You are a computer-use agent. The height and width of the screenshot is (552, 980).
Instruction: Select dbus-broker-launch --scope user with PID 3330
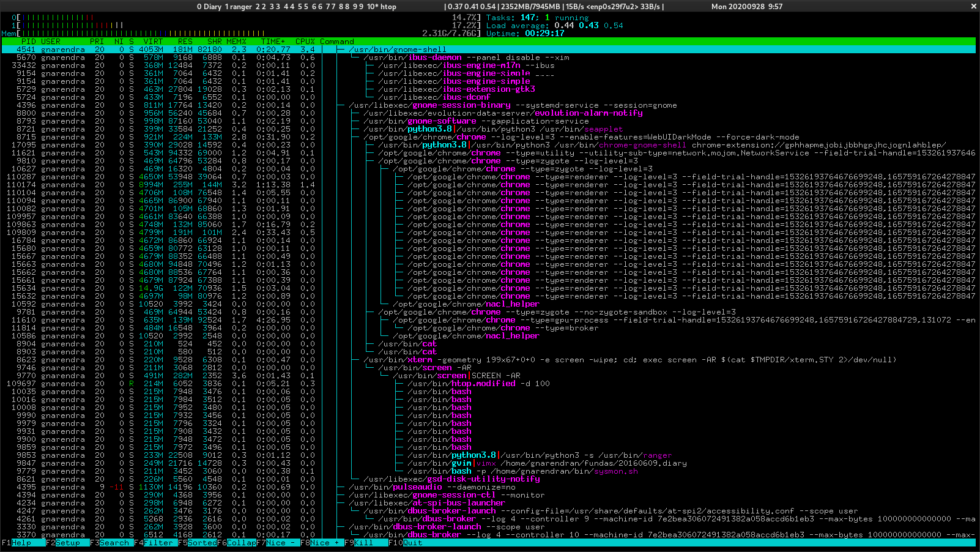point(488,527)
